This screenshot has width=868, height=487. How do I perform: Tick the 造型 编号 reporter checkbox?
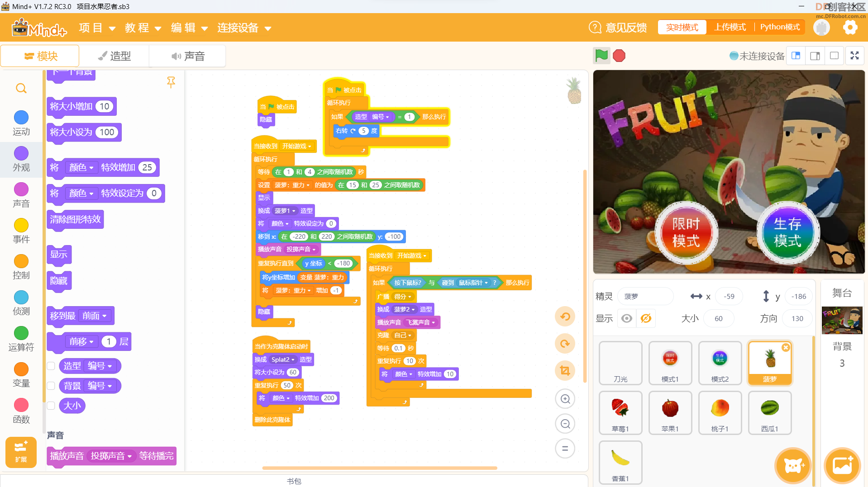(51, 366)
